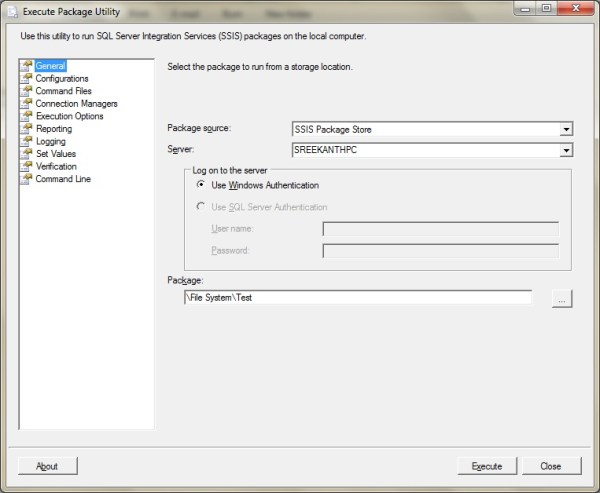This screenshot has height=493, width=600.
Task: Click the Logging page icon
Action: pyautogui.click(x=27, y=142)
